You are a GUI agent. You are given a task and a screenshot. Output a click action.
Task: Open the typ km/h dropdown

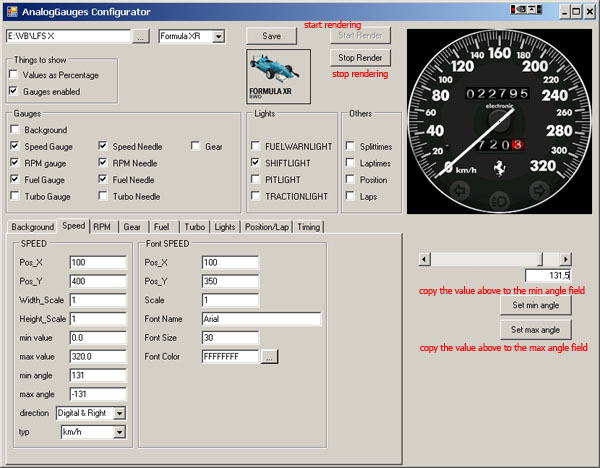pos(119,432)
